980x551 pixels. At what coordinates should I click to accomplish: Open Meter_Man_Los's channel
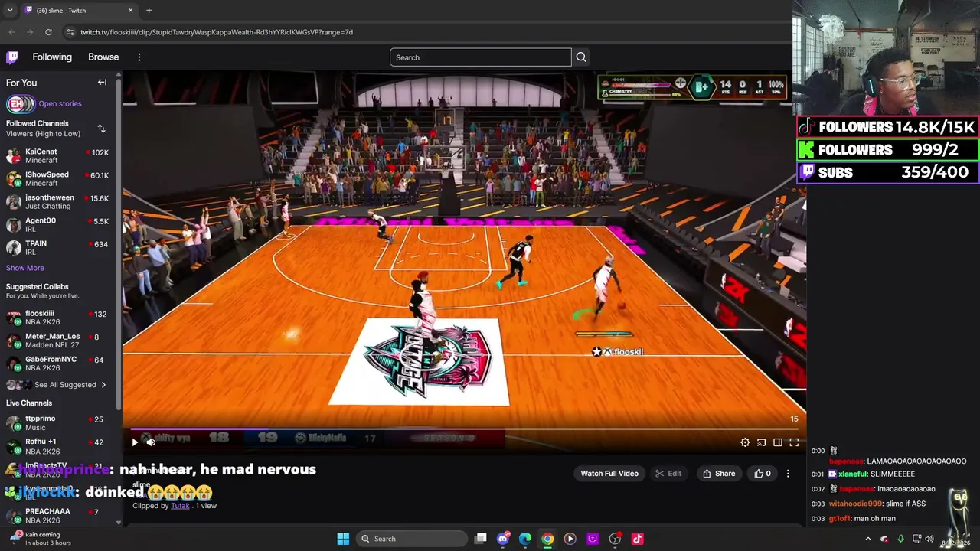[57, 341]
